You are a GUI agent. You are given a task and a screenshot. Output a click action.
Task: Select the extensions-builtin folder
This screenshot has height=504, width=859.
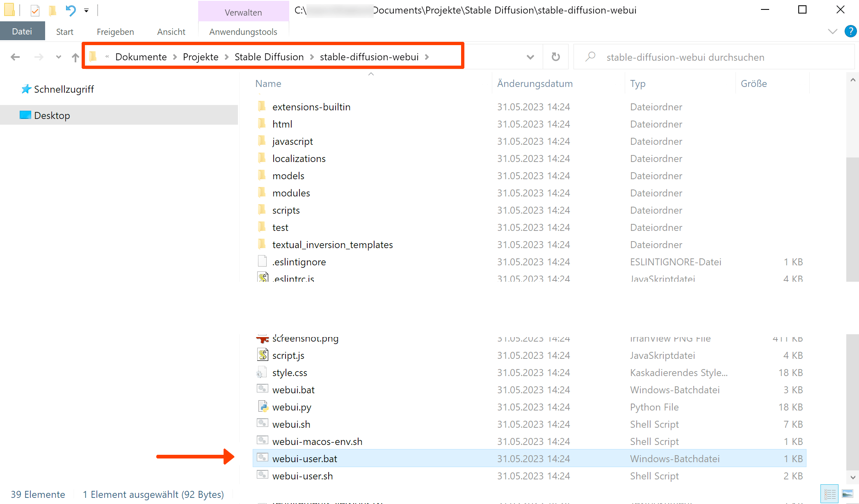[311, 107]
